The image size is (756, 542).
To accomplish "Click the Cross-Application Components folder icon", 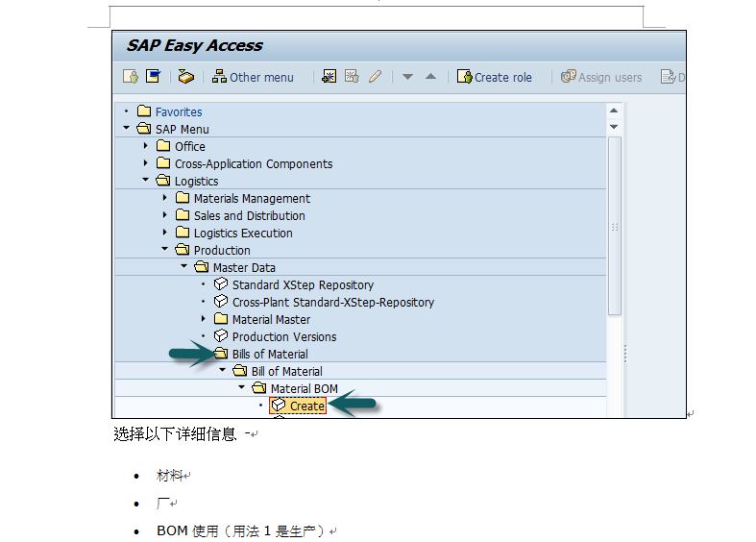I will [163, 163].
